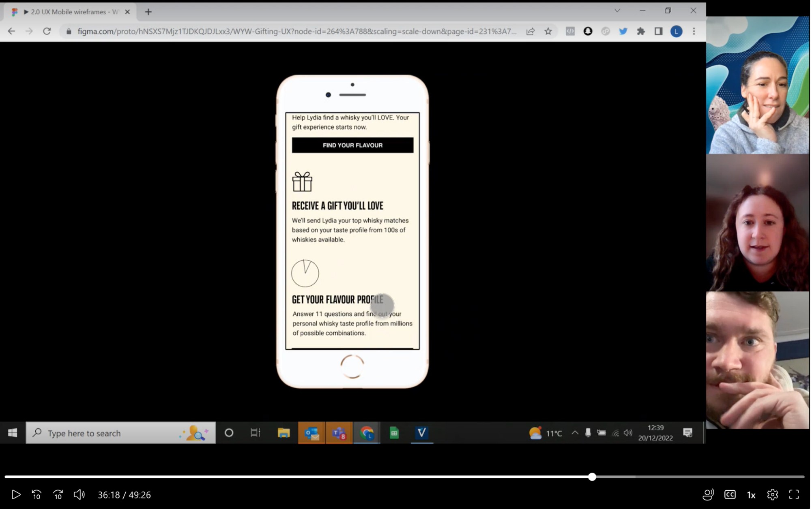Click the Teams icon in taskbar
This screenshot has height=509, width=812.
pyautogui.click(x=339, y=433)
